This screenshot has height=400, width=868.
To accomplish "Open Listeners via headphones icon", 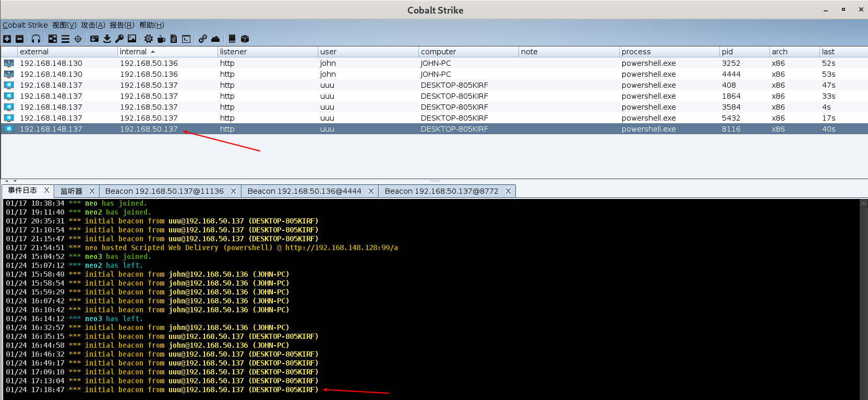I will click(x=36, y=39).
